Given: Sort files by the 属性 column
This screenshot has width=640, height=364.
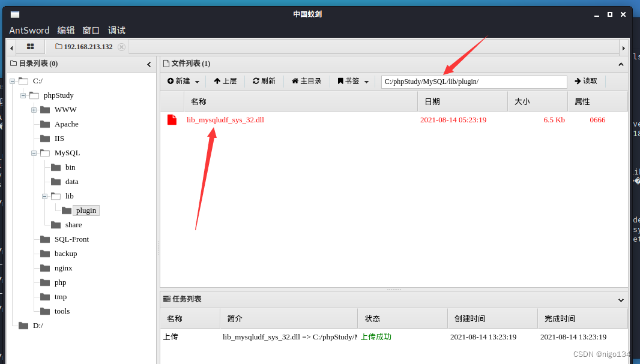Looking at the screenshot, I should click(597, 101).
